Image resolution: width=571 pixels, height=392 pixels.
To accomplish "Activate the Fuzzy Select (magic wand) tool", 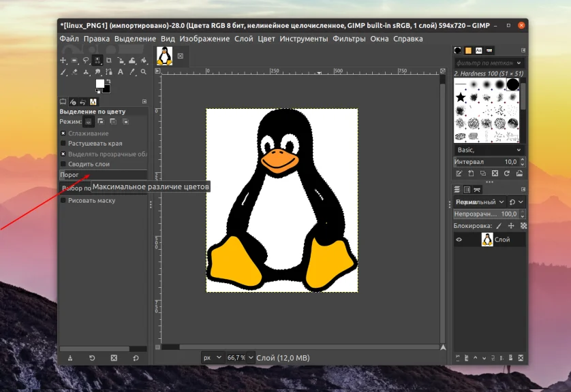I will click(97, 61).
